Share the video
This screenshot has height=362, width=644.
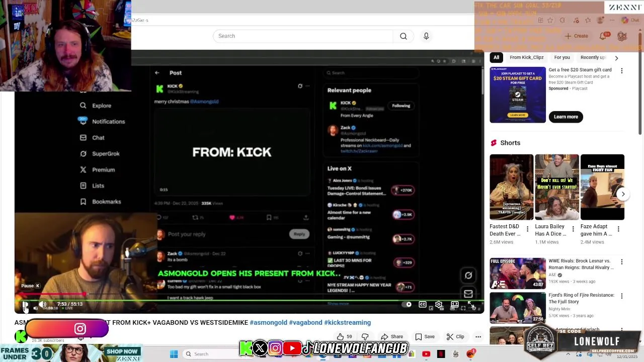(x=392, y=337)
